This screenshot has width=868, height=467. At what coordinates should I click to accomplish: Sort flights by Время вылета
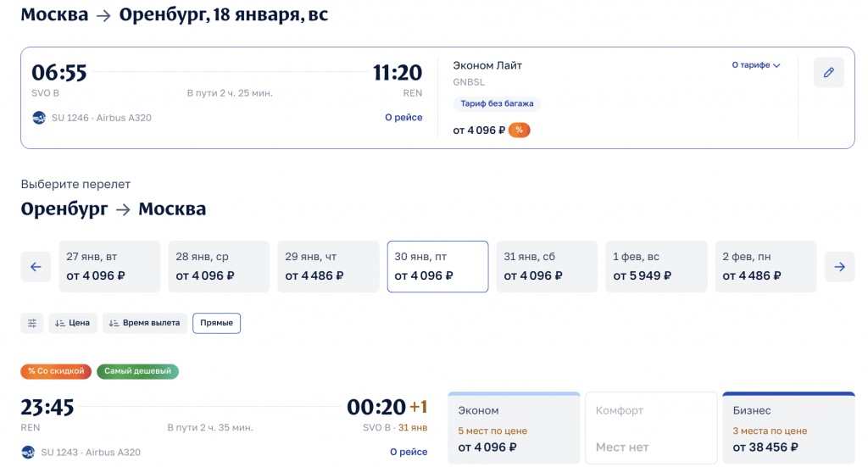[x=143, y=323]
